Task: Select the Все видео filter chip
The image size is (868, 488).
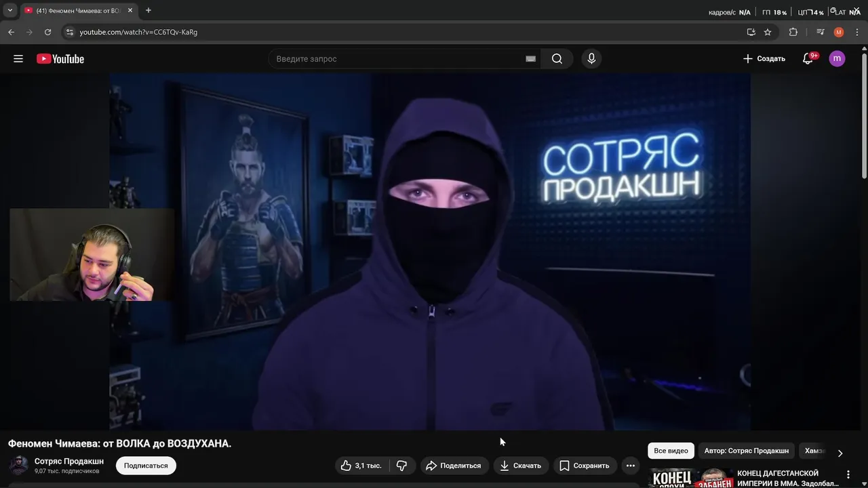Action: [671, 451]
